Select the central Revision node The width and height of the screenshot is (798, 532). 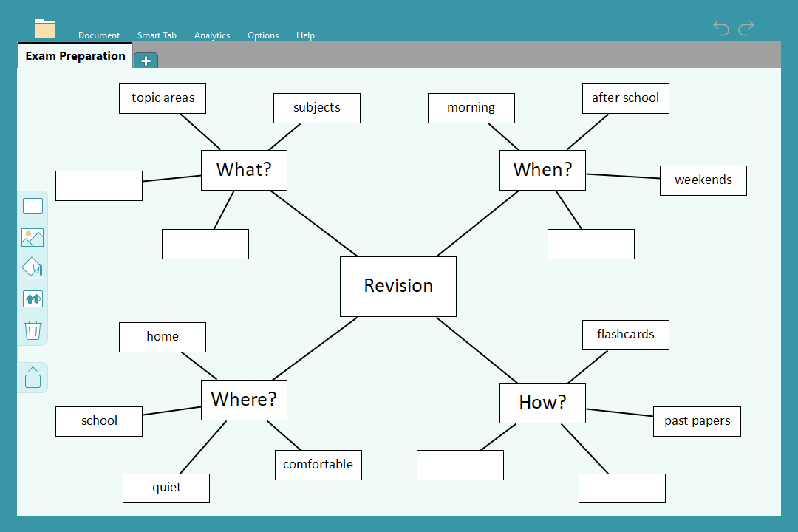point(398,286)
